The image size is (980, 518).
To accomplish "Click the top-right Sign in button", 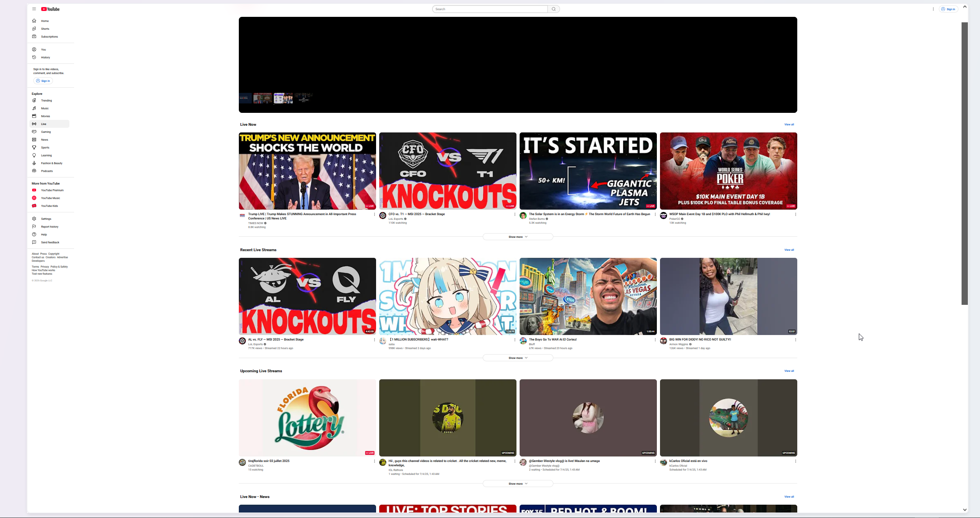I will click(948, 9).
